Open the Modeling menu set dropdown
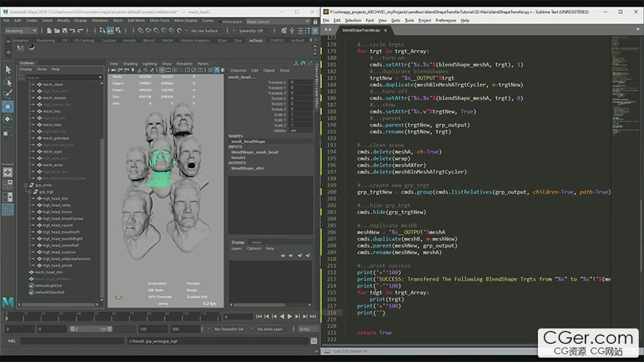Viewport: 644px width, 362px height. point(22,31)
